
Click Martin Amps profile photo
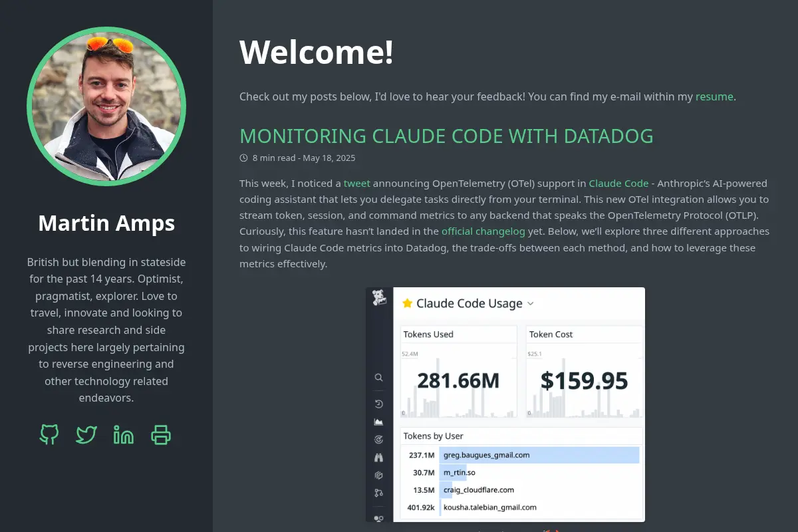(106, 106)
